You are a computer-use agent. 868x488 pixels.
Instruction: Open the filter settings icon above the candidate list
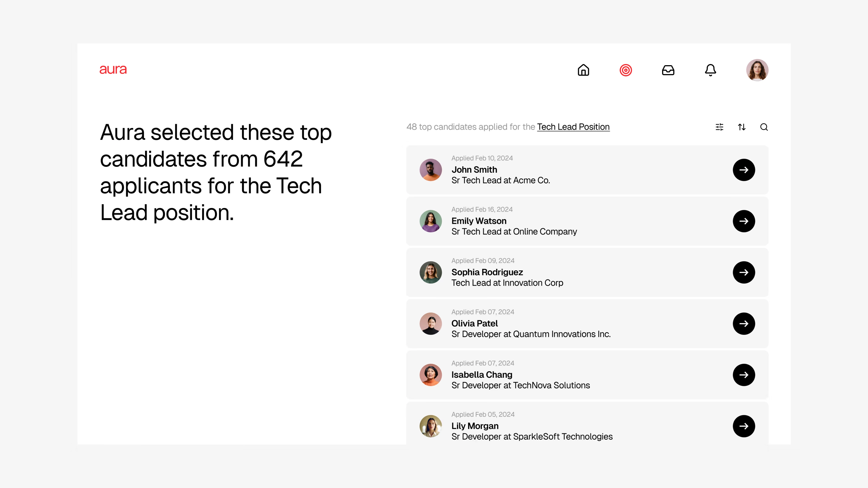(719, 127)
